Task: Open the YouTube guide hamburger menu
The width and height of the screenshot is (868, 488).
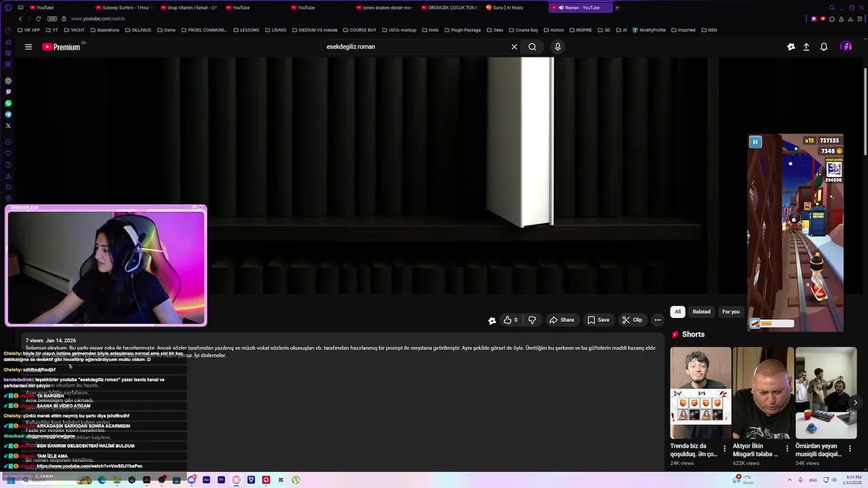Action: tap(28, 47)
